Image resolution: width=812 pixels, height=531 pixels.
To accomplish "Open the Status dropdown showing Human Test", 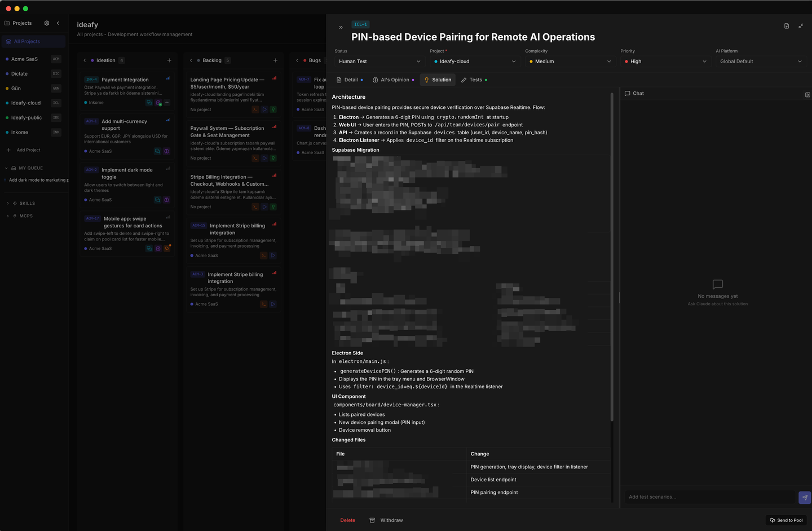I will [x=379, y=62].
